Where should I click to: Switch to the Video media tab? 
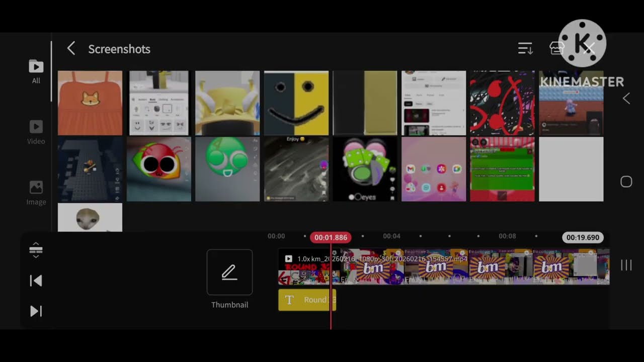click(36, 132)
